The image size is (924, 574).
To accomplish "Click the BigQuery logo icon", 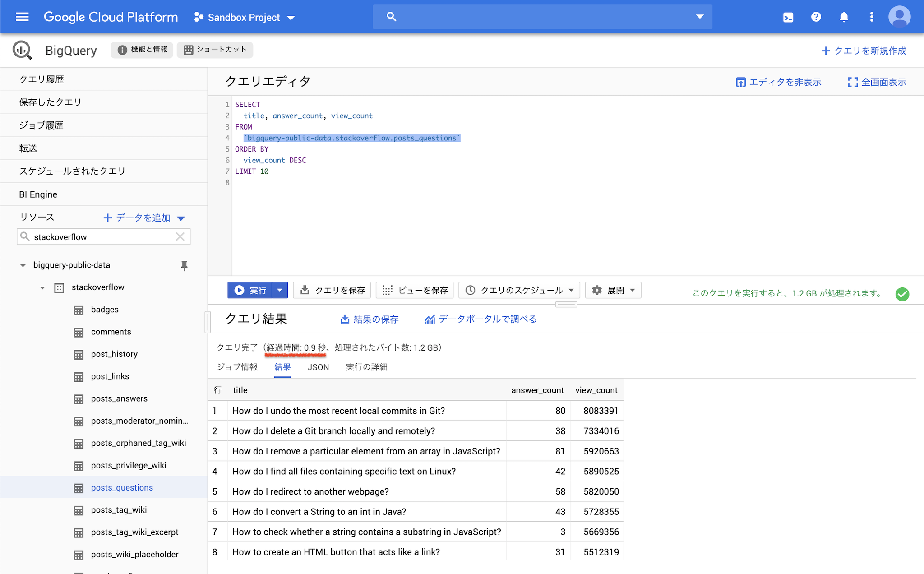I will tap(22, 50).
